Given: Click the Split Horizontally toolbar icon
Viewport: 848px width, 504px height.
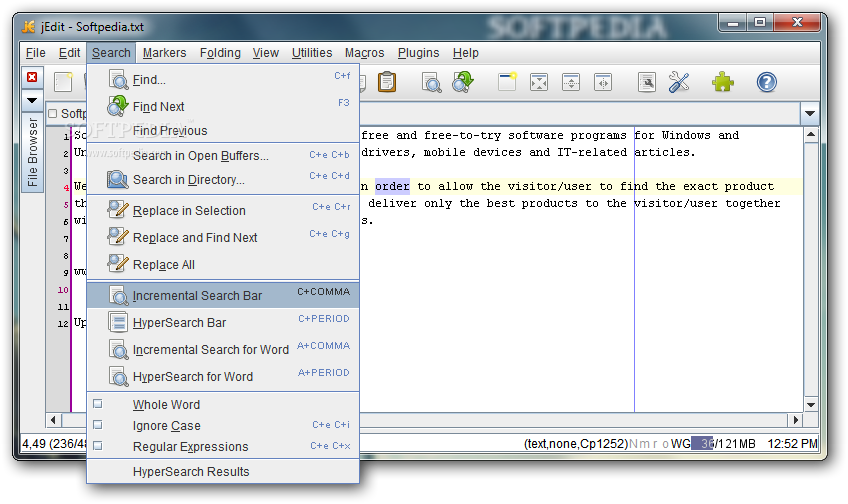Looking at the screenshot, I should [571, 82].
